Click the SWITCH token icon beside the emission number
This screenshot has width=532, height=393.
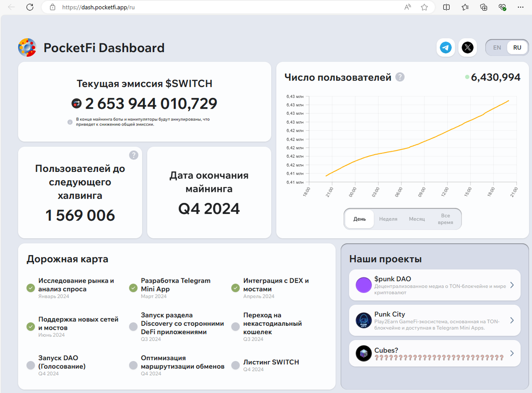click(76, 104)
